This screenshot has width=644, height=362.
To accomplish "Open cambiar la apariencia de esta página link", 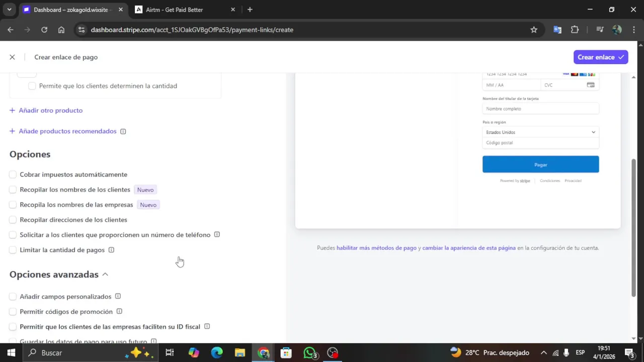I will [469, 248].
